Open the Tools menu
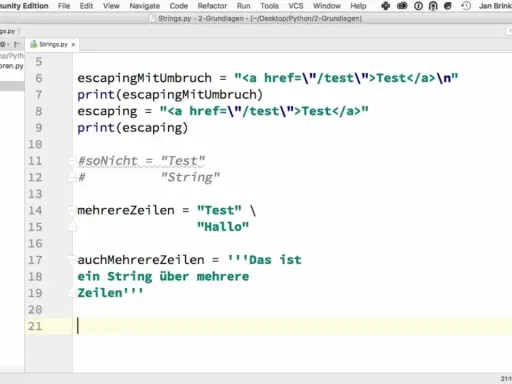Viewport: 512px width, 384px height. [x=269, y=6]
